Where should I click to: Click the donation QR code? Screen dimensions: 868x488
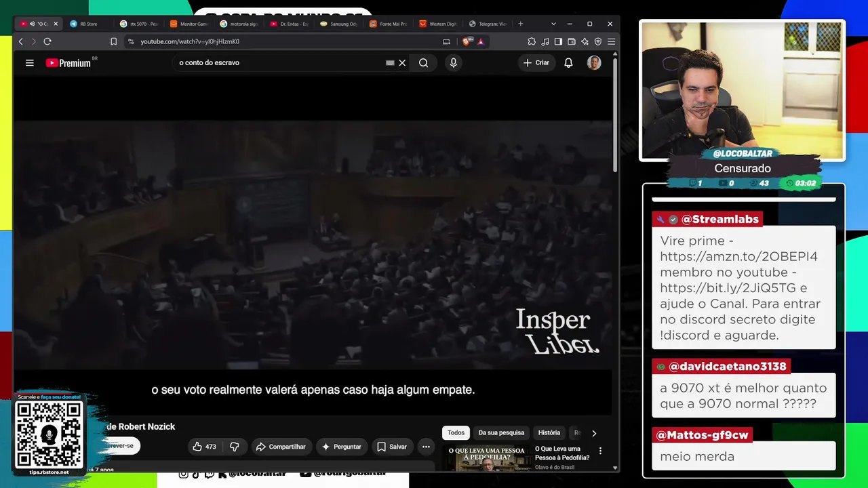coord(50,434)
